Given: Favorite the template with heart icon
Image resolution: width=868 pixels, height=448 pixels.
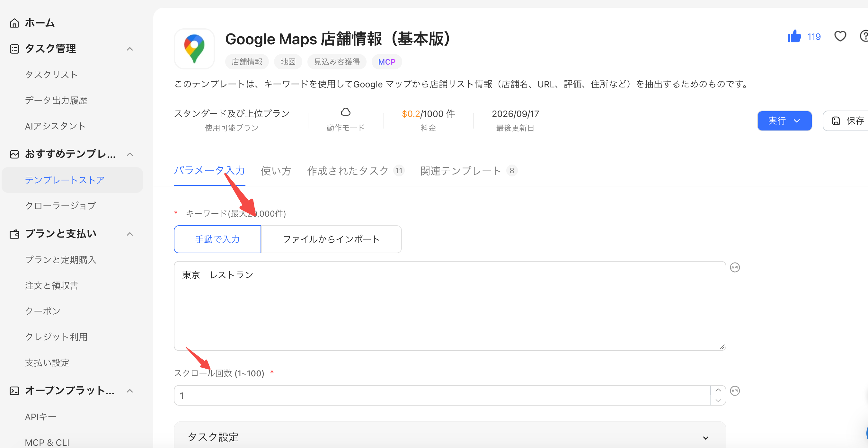Looking at the screenshot, I should (840, 36).
